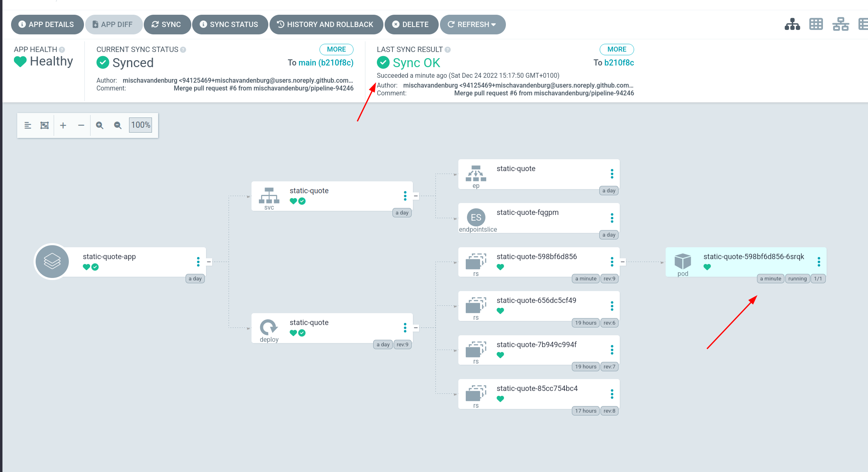Click MORE under Last Sync Result
Image resolution: width=868 pixels, height=472 pixels.
[616, 50]
